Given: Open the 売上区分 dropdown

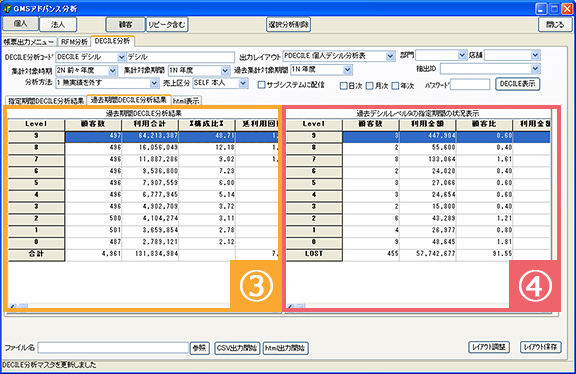Looking at the screenshot, I should click(243, 83).
